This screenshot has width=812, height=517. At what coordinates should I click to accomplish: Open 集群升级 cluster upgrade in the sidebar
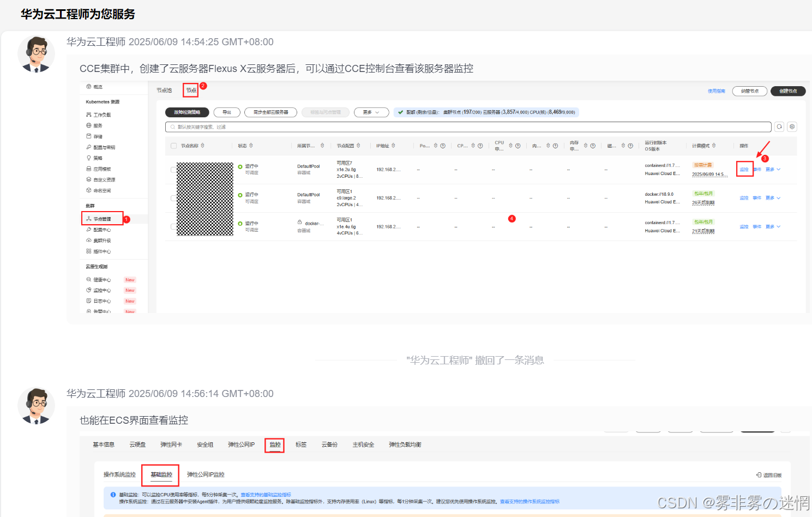(x=98, y=241)
